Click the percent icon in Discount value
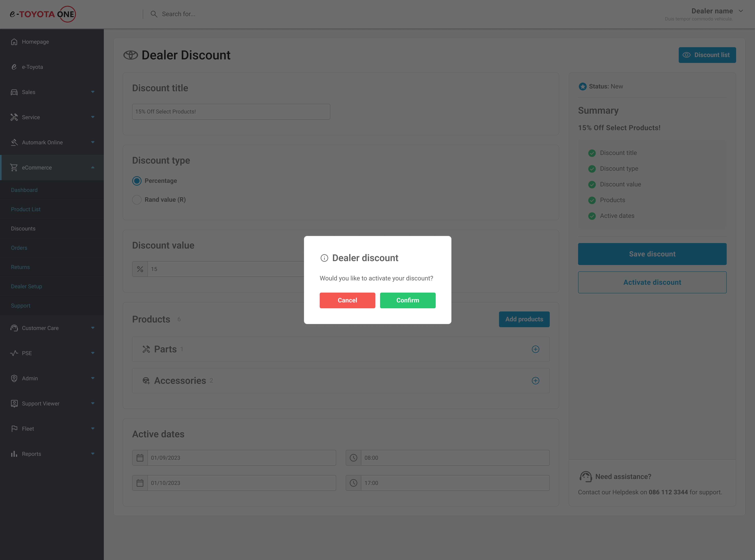 pos(140,269)
